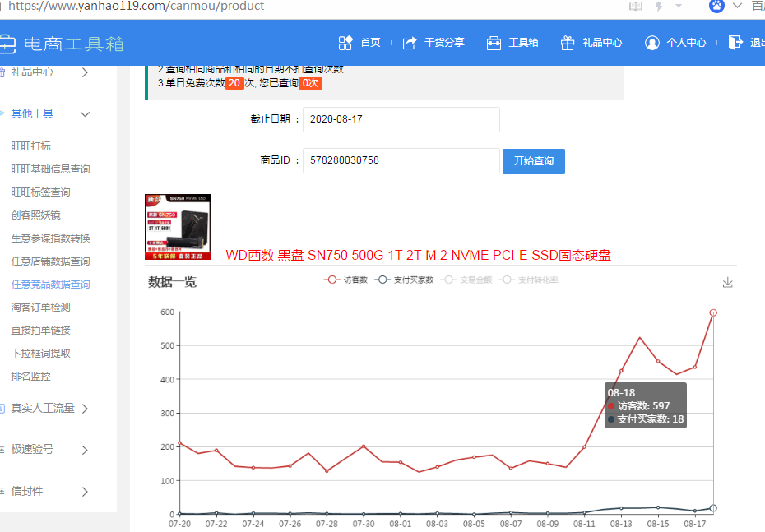Collapse the 其他工具 sidebar section
The height and width of the screenshot is (532, 765).
tap(85, 114)
